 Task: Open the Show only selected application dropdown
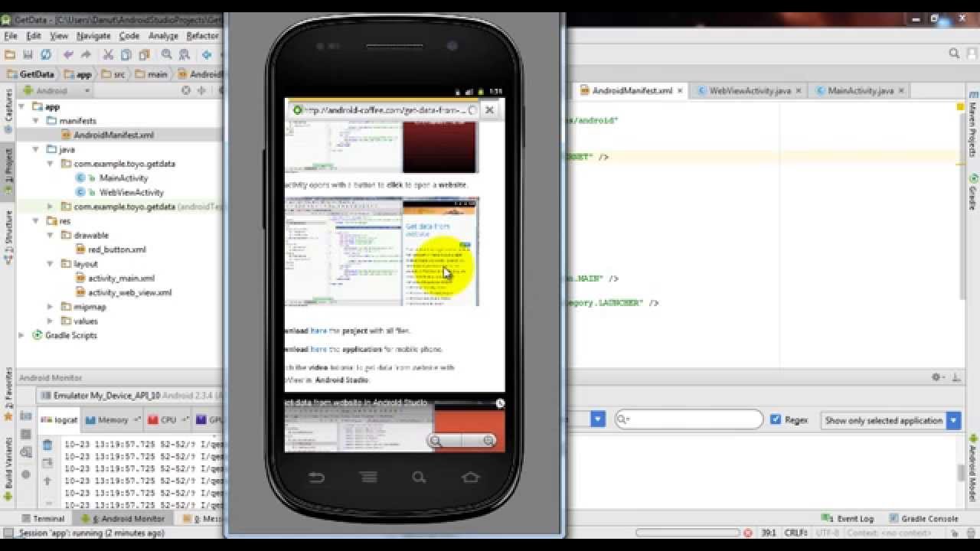[891, 420]
